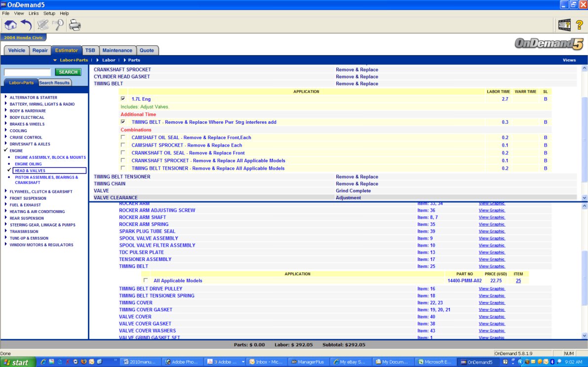588x367 pixels.
Task: Click the Home icon in the toolbar
Action: coord(10,25)
